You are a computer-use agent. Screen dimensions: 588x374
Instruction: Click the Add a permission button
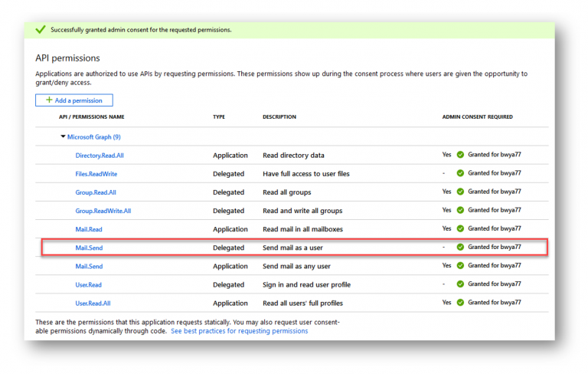73,100
